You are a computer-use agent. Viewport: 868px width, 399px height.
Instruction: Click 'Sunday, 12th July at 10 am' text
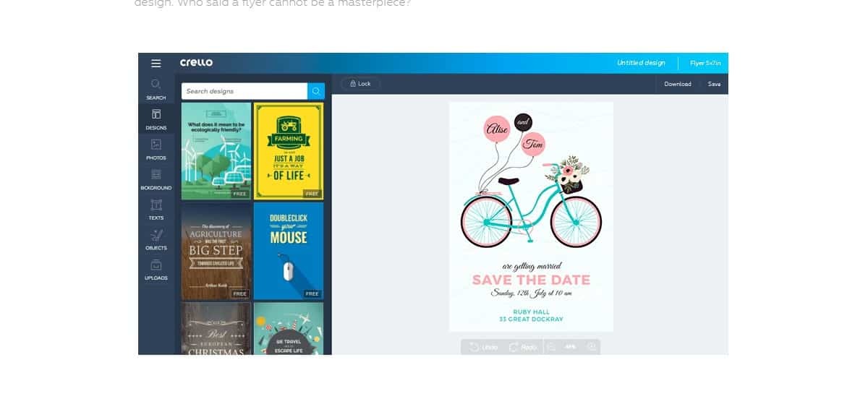(532, 293)
